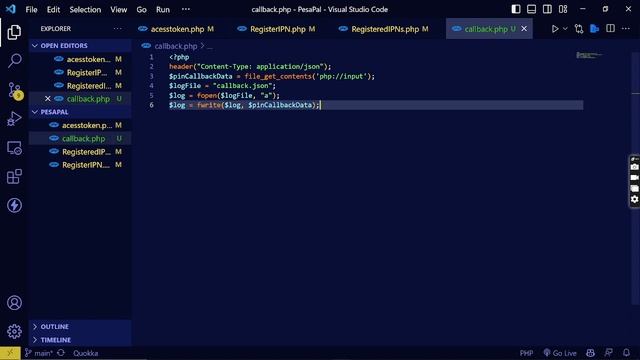Open the Run and Debug view
The height and width of the screenshot is (360, 640).
coord(14,119)
